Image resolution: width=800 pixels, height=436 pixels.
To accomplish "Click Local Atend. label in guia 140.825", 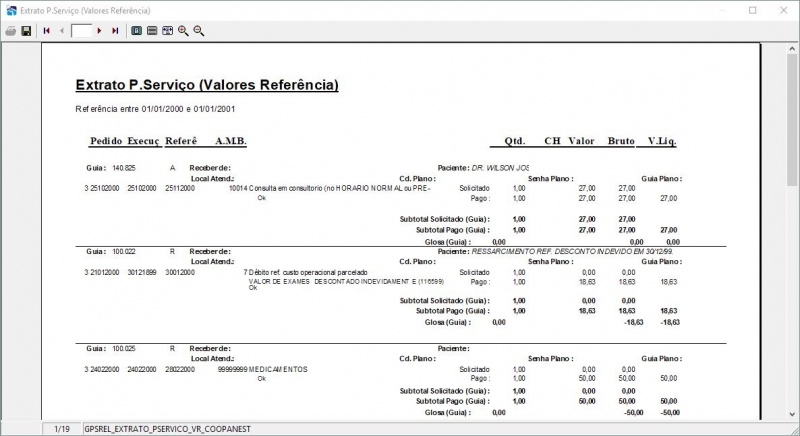I will point(212,178).
